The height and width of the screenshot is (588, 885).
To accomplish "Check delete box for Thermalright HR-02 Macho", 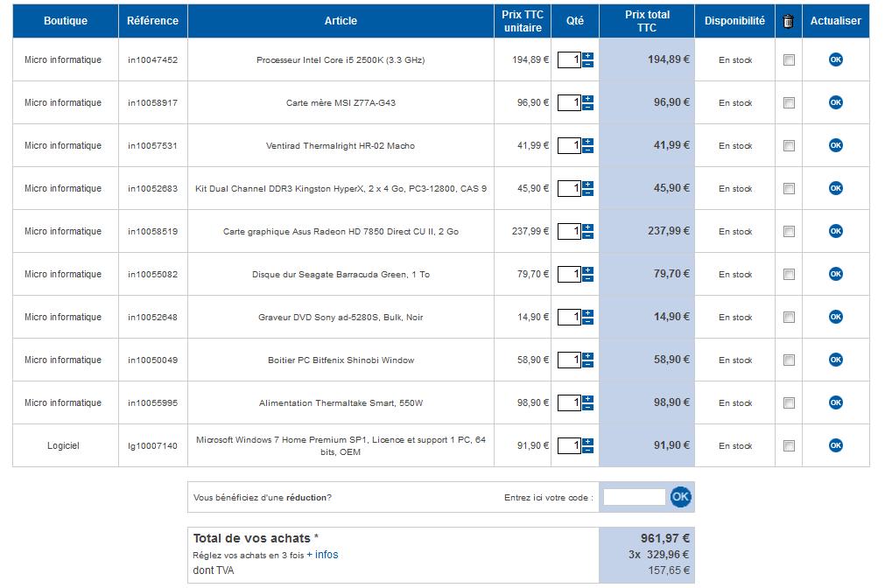I will pyautogui.click(x=789, y=145).
